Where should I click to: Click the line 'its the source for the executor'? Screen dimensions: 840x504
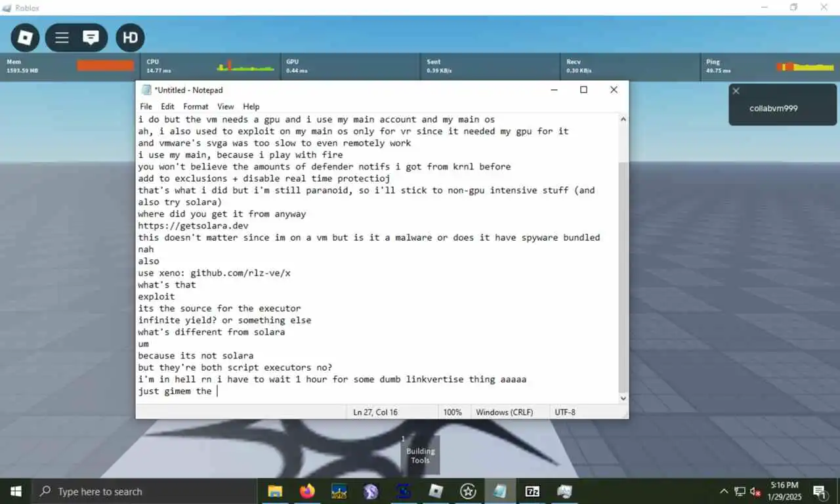[219, 308]
